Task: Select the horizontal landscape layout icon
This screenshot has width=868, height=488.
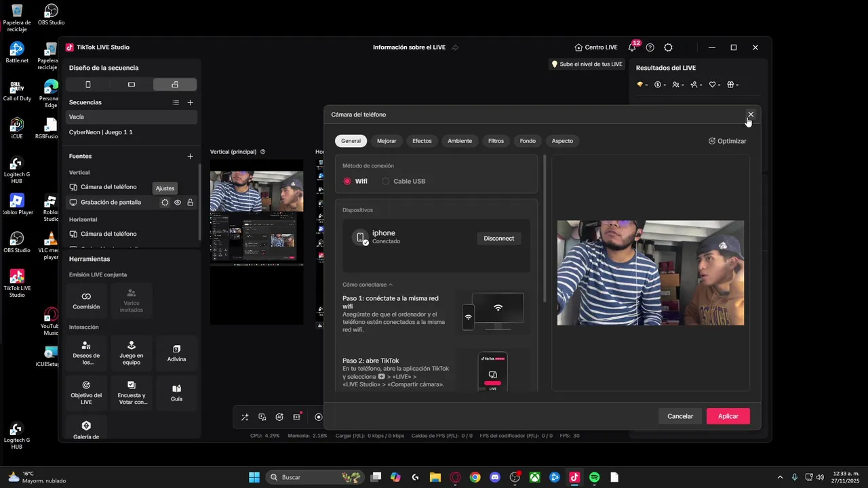Action: [x=132, y=85]
